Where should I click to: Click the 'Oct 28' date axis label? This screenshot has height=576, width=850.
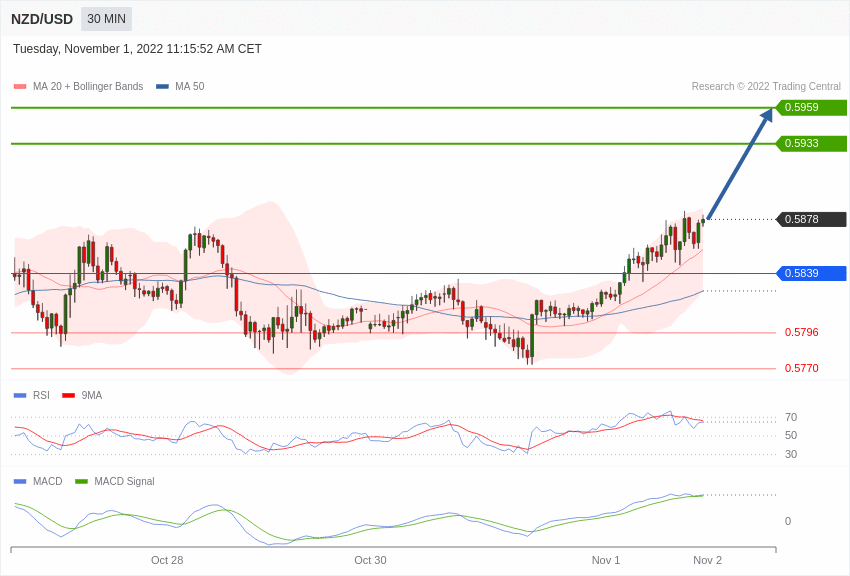[x=167, y=560]
